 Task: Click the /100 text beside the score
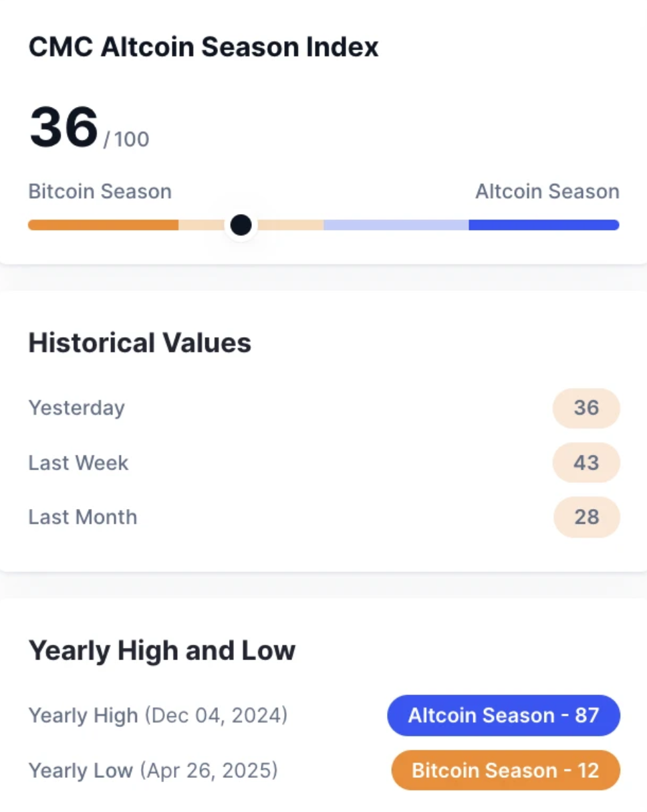(126, 140)
